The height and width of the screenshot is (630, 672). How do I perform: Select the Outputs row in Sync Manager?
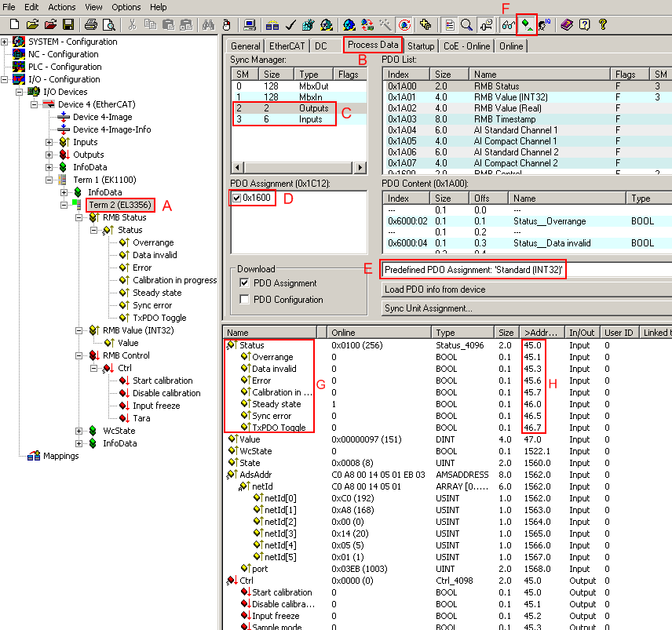coord(299,108)
